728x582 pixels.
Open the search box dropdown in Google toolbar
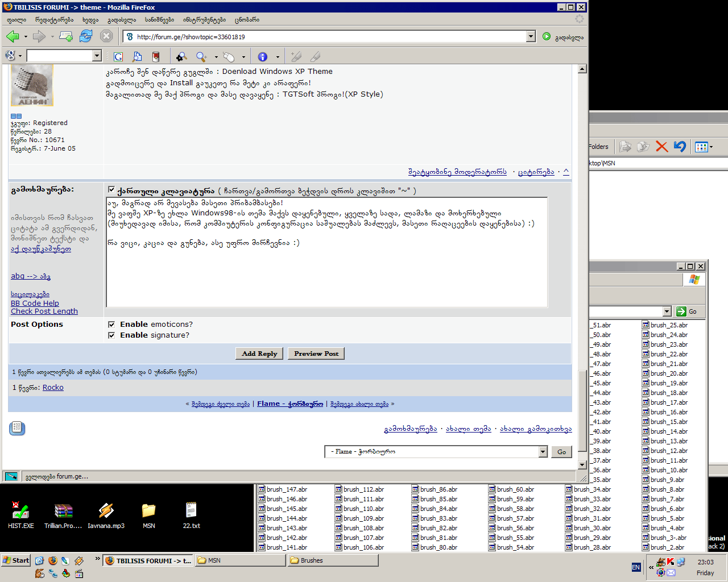97,56
